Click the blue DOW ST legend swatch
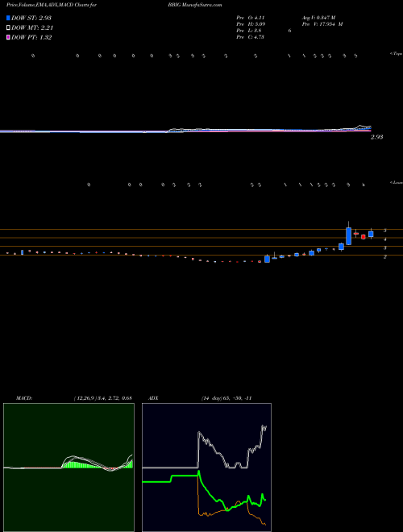 (8, 18)
